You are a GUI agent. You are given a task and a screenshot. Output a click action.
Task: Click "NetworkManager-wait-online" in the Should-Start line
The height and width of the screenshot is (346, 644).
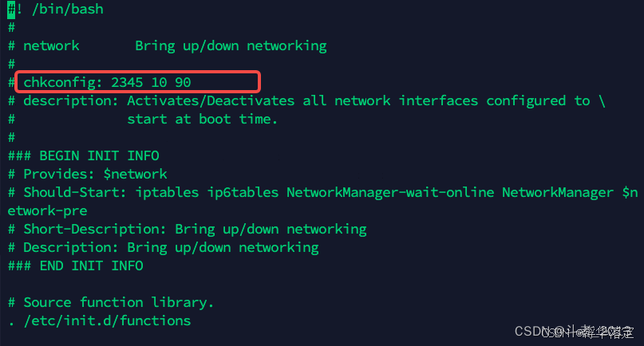390,192
